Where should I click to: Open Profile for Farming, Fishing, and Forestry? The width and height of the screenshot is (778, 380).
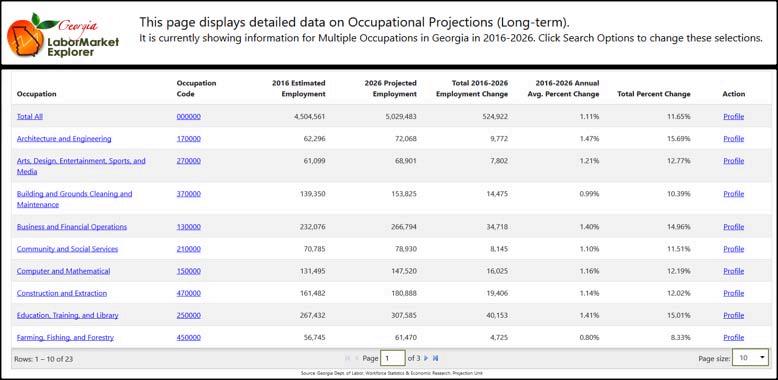click(x=733, y=337)
